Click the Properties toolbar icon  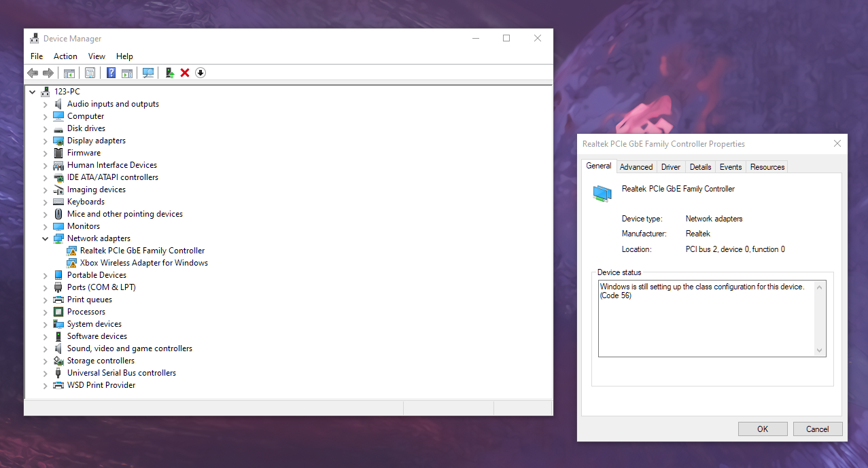pos(90,73)
